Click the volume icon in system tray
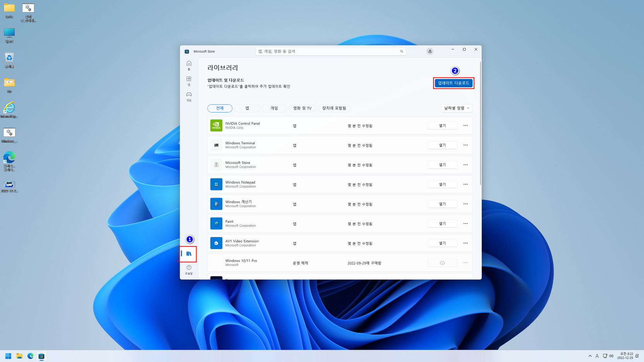 coord(611,356)
